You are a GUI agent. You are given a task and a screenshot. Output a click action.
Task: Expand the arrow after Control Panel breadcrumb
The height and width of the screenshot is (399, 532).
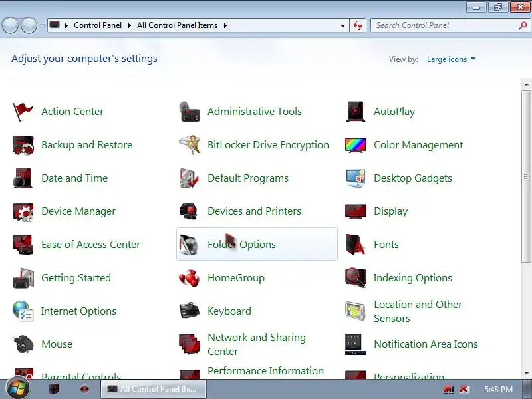(x=129, y=25)
